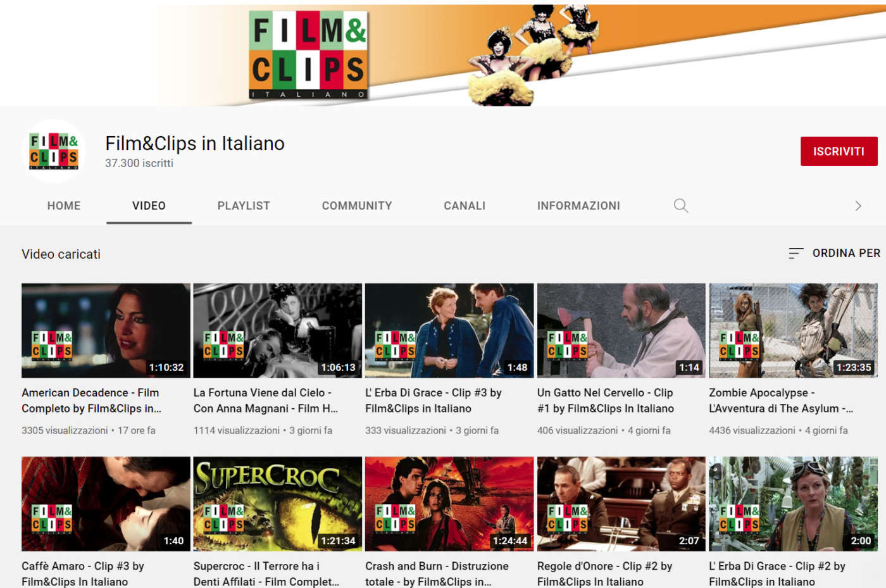Open the COMMUNITY tab
Viewport: 886px width, 588px height.
[x=356, y=206]
